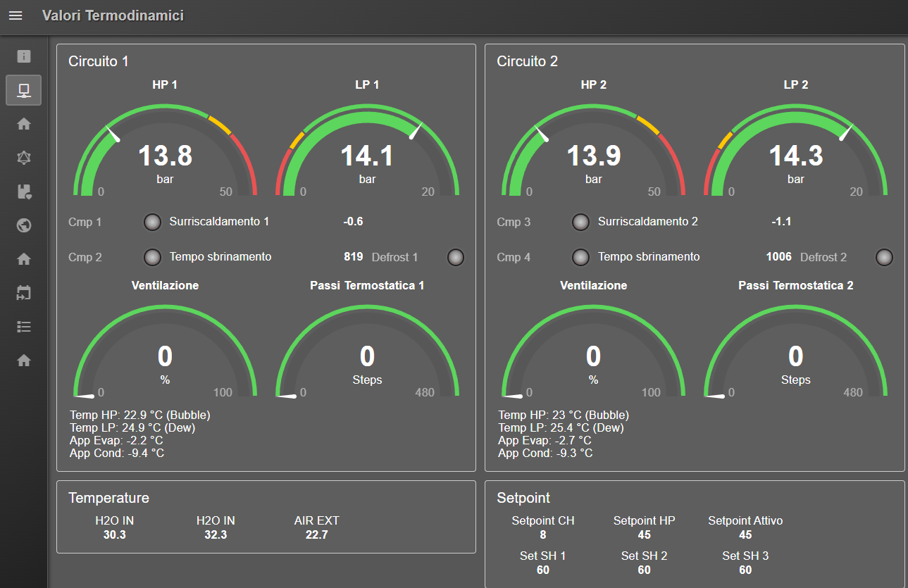Toggle the Cmp 1 status indicator
908x588 pixels.
[153, 223]
